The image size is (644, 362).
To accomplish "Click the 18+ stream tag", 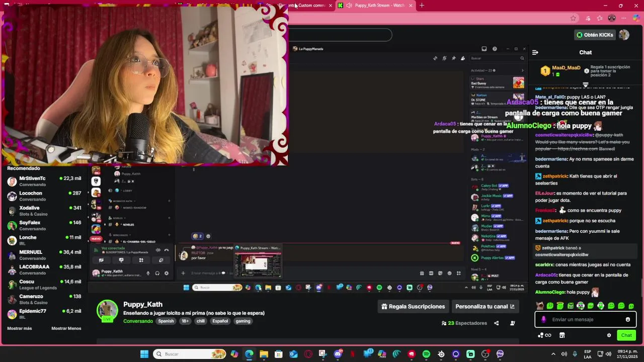I will pos(185,321).
